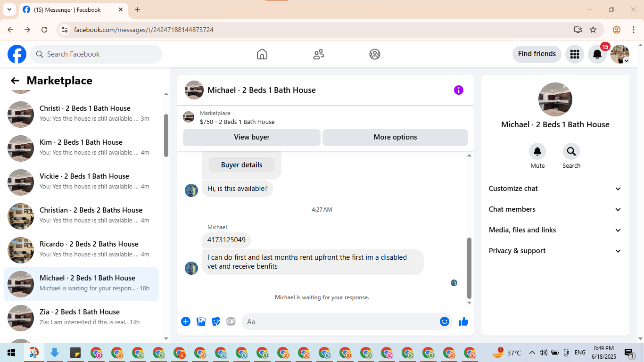Viewport: 644px width, 362px height.
Task: Open Kim 2 Beds 1 Bath House chat
Action: (x=81, y=148)
